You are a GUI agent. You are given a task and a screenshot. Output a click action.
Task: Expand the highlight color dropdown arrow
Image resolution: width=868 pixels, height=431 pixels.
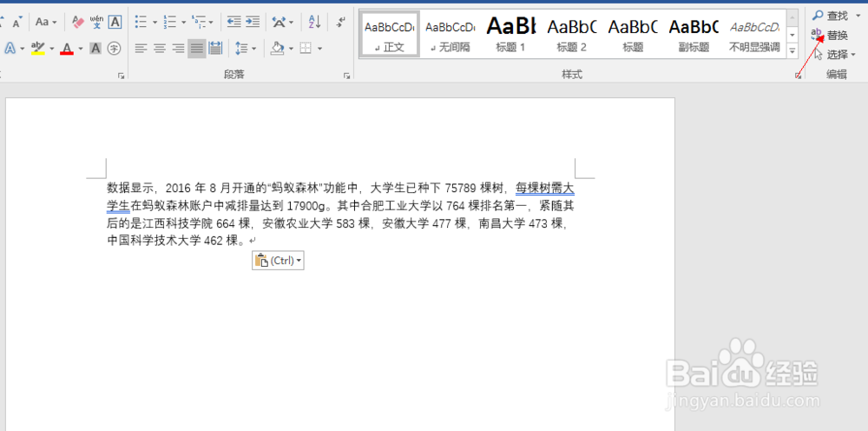(x=51, y=49)
